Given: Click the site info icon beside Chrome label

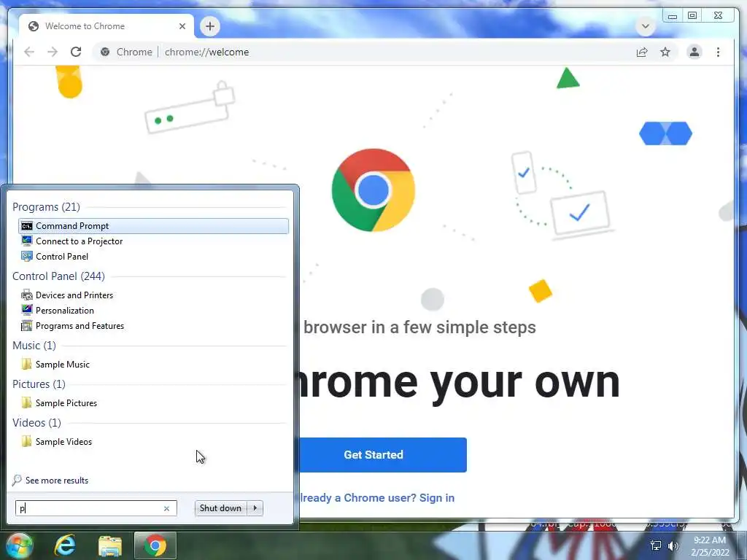Looking at the screenshot, I should [105, 52].
